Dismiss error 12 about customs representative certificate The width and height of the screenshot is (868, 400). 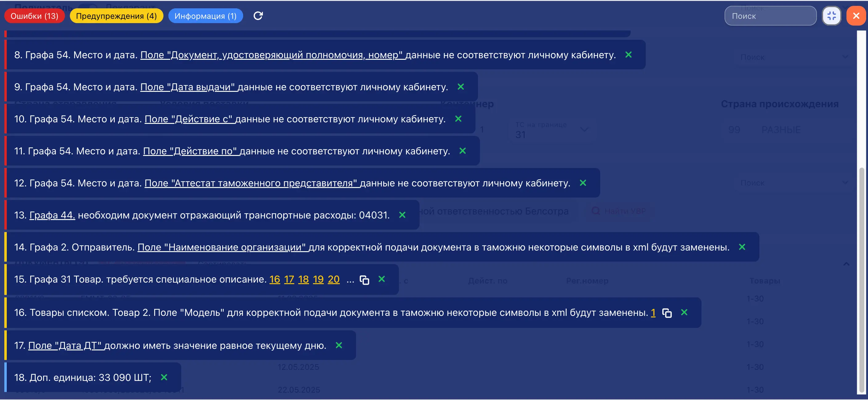click(x=584, y=183)
